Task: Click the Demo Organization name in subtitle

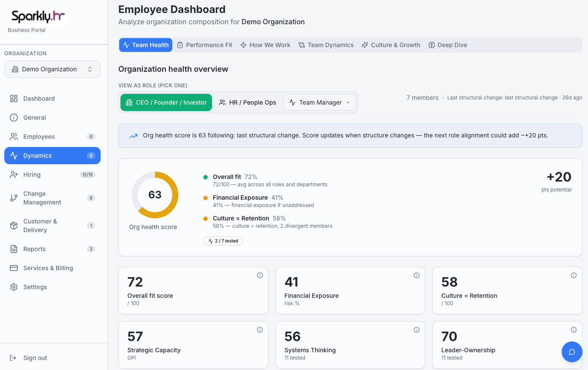Action: coord(273,22)
